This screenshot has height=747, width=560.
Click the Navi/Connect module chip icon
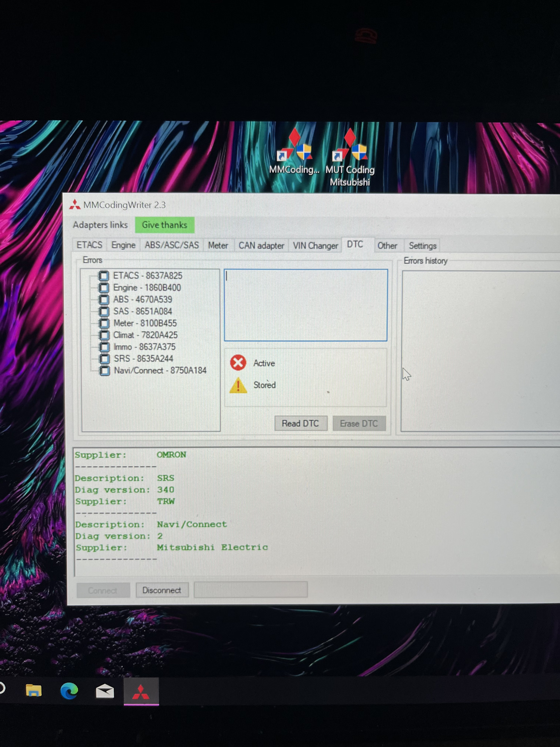[104, 371]
